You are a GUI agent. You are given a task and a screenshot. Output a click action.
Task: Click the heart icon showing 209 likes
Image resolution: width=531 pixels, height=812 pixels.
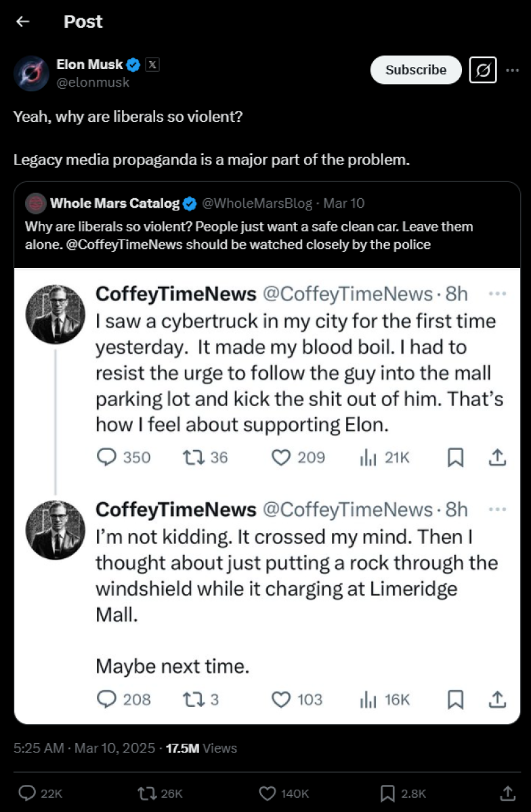[281, 458]
